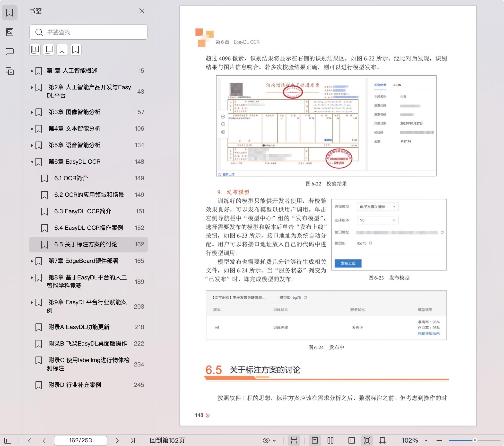
Task: Select actual size view icon
Action: pyautogui.click(x=352, y=440)
